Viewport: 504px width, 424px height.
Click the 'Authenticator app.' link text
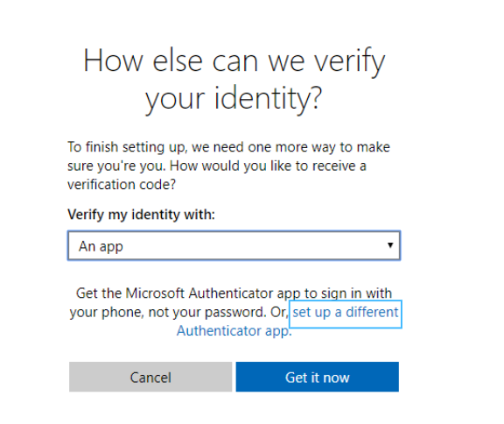(234, 331)
